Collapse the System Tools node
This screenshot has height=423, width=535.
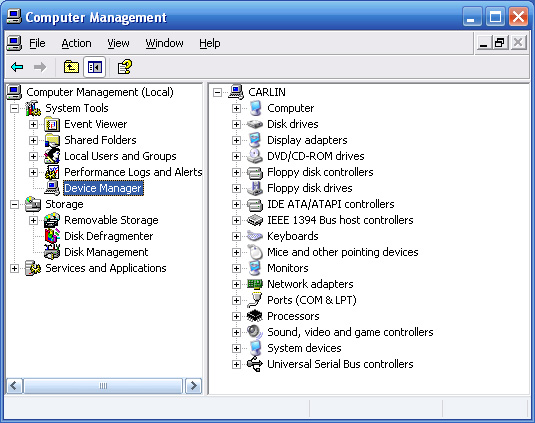14,108
